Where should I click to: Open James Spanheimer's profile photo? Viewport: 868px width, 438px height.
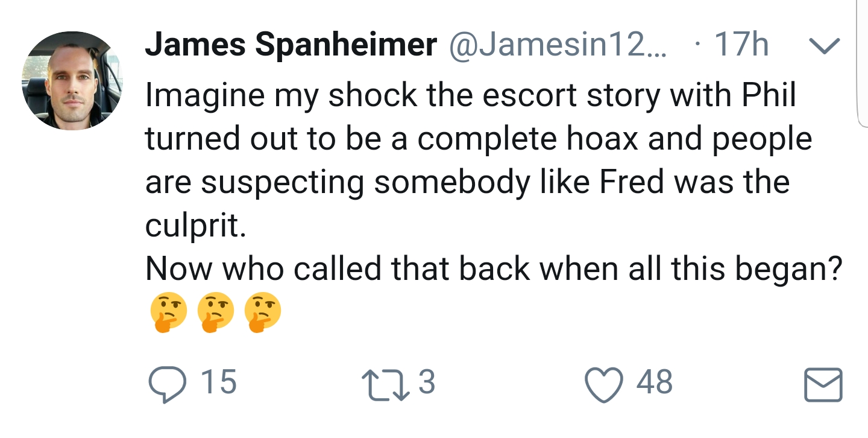[72, 81]
